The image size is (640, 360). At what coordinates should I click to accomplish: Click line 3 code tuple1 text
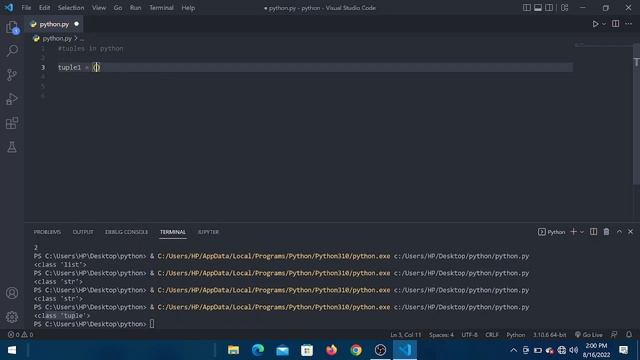coord(69,67)
